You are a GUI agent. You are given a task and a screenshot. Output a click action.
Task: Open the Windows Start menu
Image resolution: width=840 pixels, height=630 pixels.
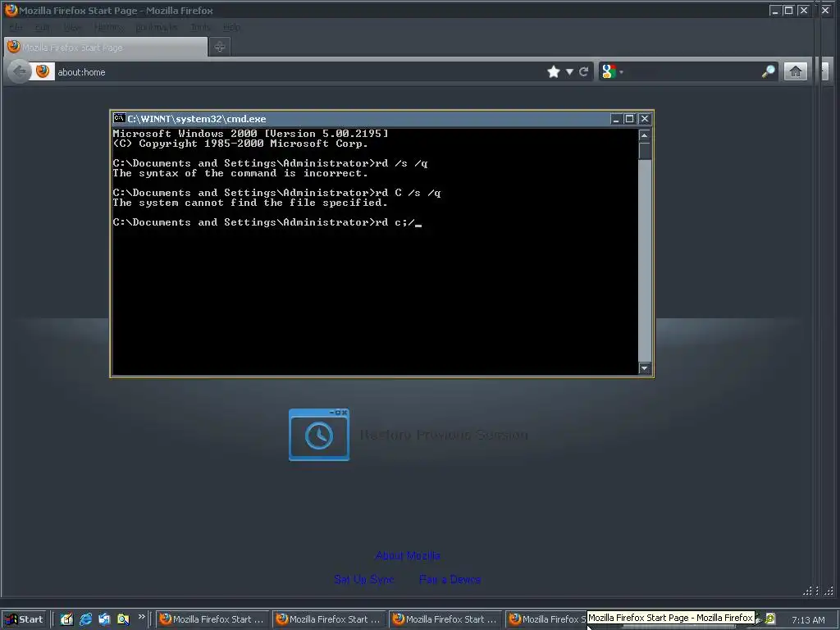click(x=24, y=619)
